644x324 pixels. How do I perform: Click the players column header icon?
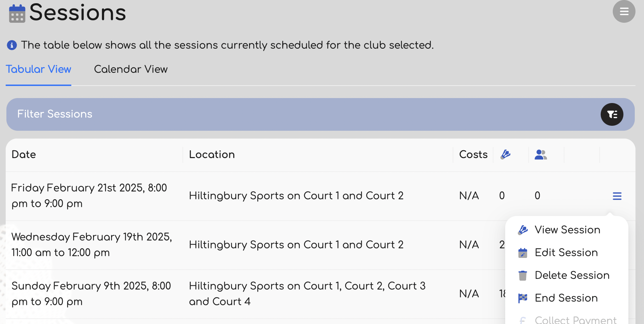540,155
